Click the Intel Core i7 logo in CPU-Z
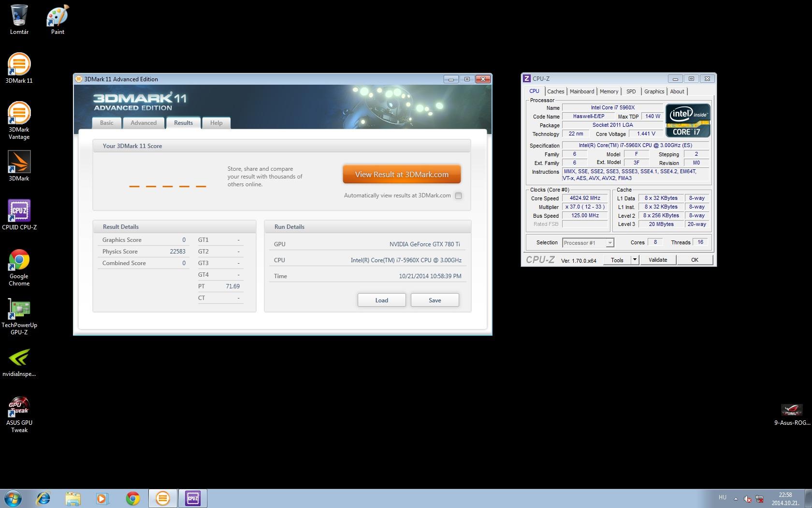Screen dimensions: 812x508 pyautogui.click(x=688, y=120)
